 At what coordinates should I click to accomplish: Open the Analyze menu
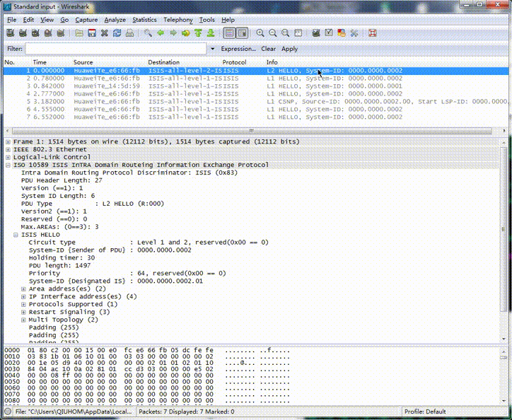pos(115,20)
